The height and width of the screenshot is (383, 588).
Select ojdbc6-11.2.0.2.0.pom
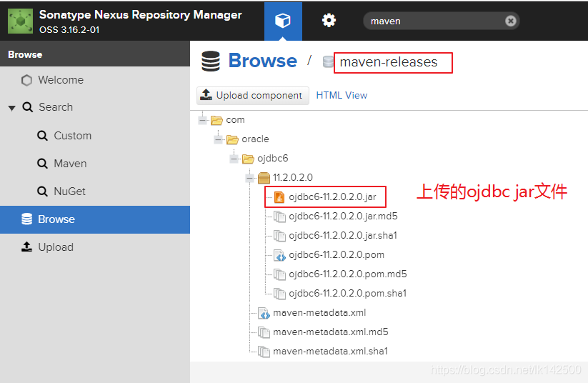337,255
